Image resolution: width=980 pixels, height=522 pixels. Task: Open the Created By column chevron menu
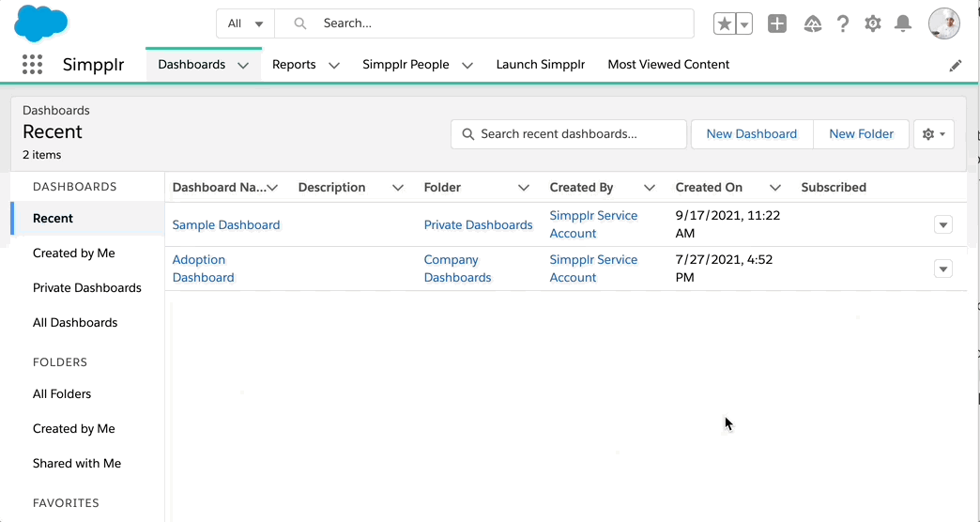(650, 188)
